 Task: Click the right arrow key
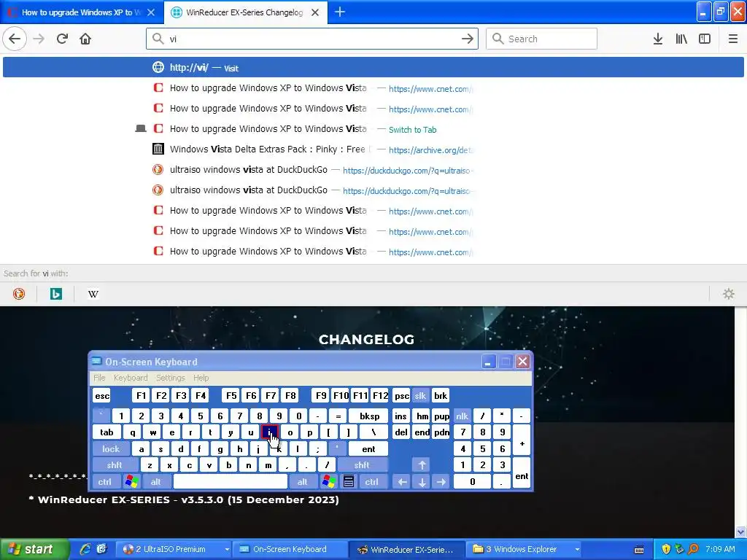click(441, 482)
